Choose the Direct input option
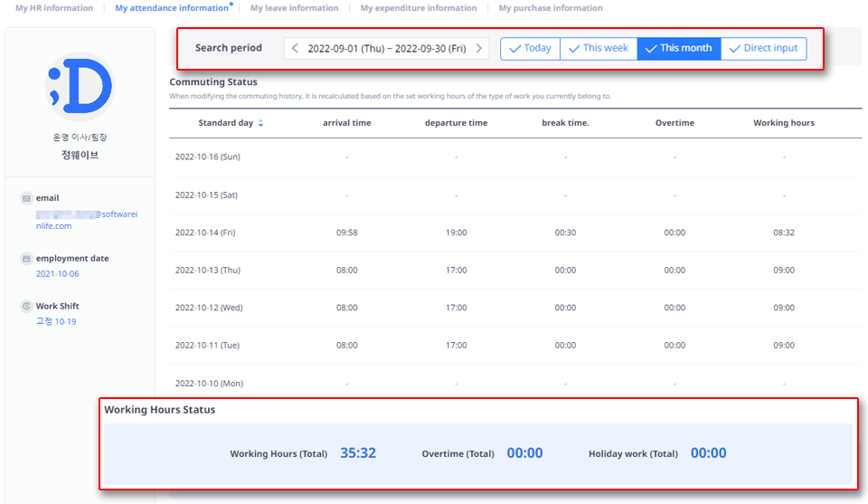The width and height of the screenshot is (868, 504). (x=763, y=49)
